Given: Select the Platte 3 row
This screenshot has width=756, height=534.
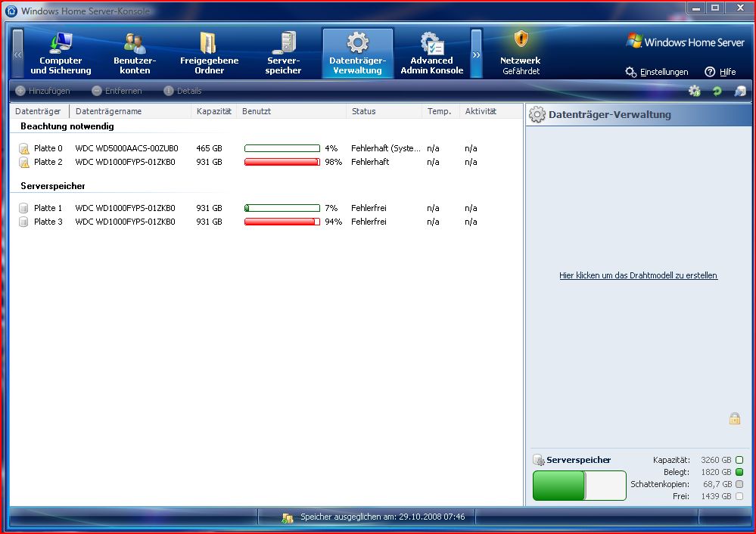Looking at the screenshot, I should tap(266, 222).
